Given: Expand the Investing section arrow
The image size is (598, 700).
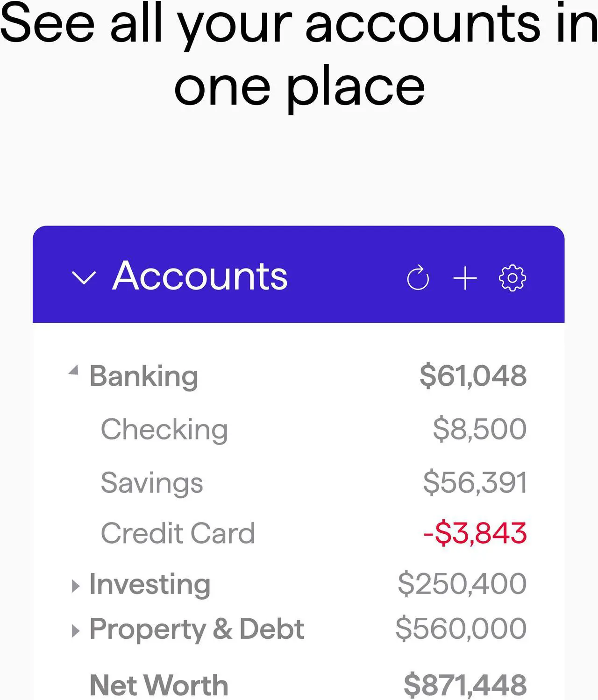Looking at the screenshot, I should pyautogui.click(x=75, y=586).
